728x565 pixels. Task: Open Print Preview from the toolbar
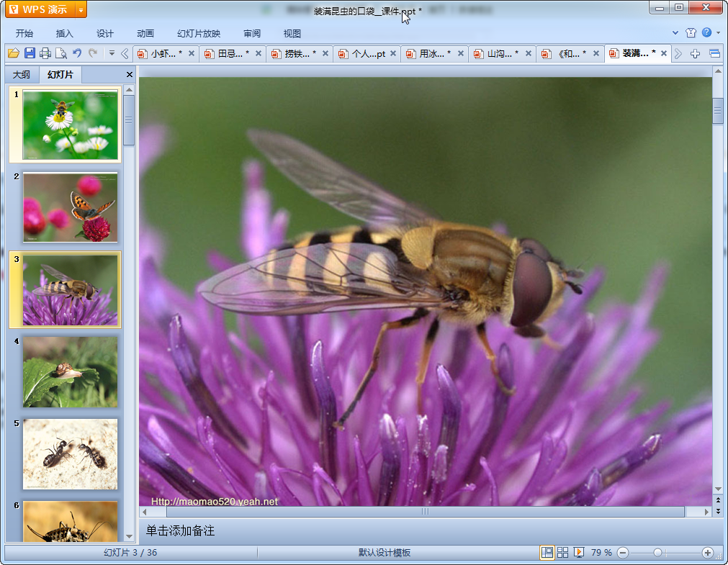pos(61,53)
